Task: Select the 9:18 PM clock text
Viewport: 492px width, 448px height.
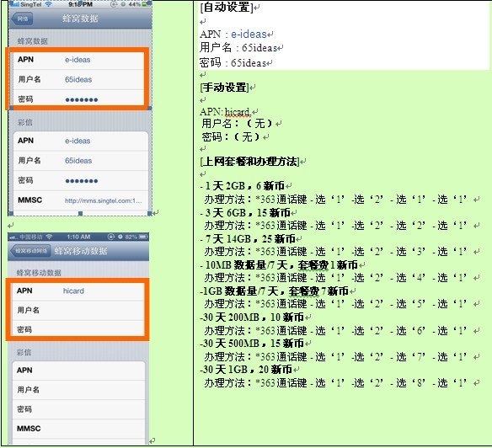Action: (80, 4)
